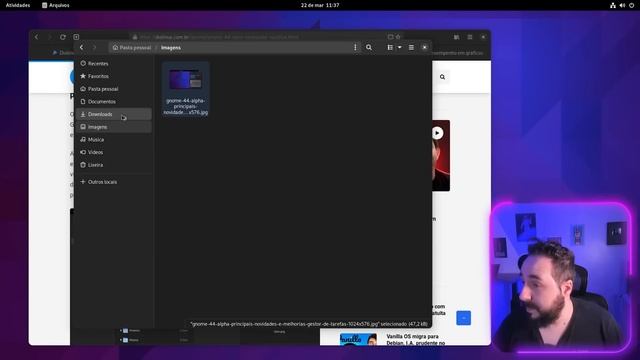Click Imagens segment in path bar
The image size is (640, 360).
(171, 48)
